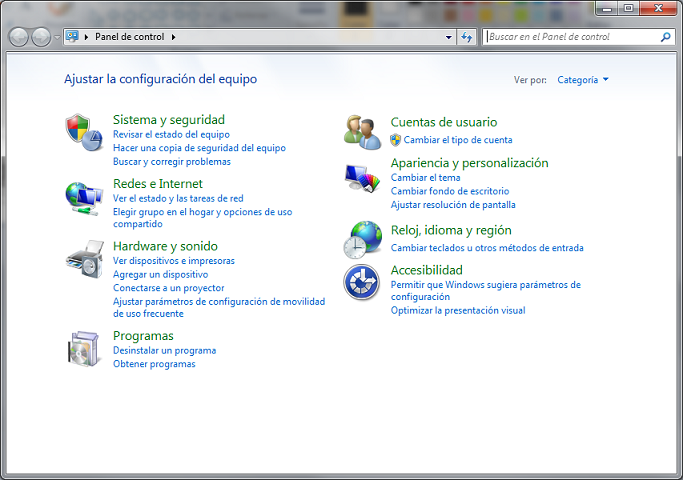
Task: Expand the arrow after Panel de control breadcrumb
Action: (173, 37)
